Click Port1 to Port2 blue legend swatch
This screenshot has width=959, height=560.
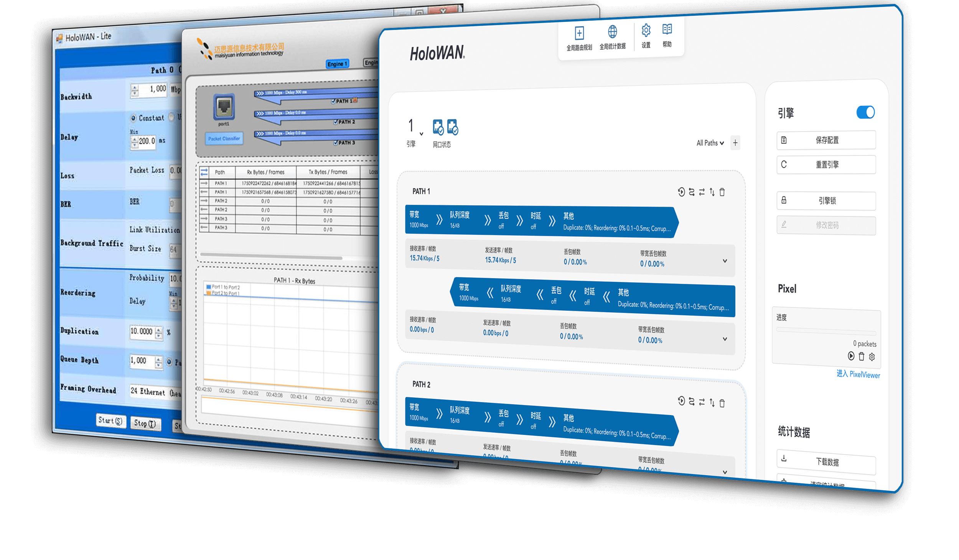(209, 287)
